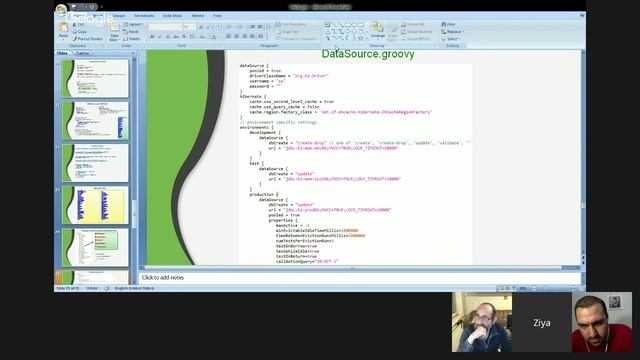Reset the slide with the Reset button
The width and height of the screenshot is (640, 360).
tap(131, 31)
